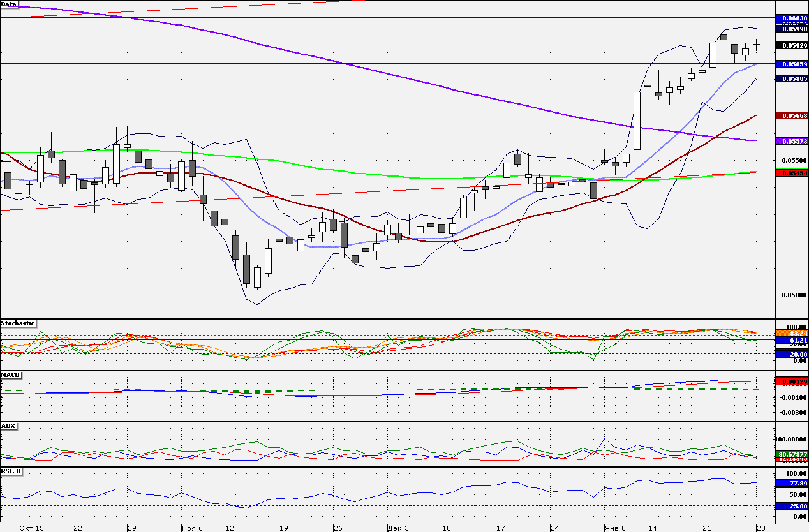This screenshot has width=809, height=532.
Task: Click the black 0.05929 current price tag
Action: pos(792,46)
